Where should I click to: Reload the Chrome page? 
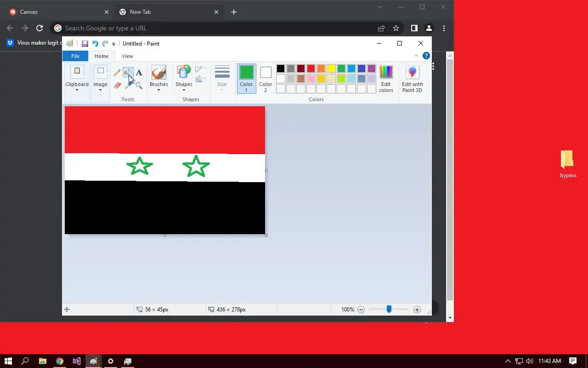[40, 28]
